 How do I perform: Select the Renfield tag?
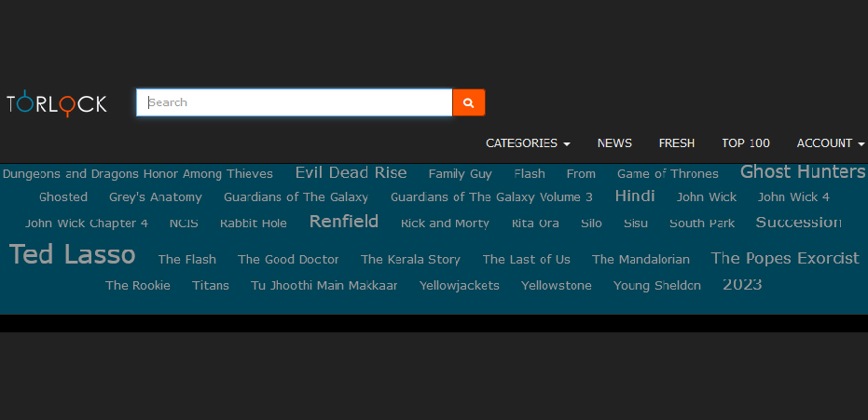(344, 222)
